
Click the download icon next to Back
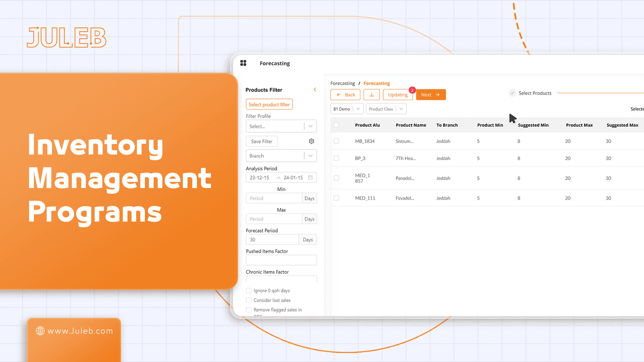point(371,95)
